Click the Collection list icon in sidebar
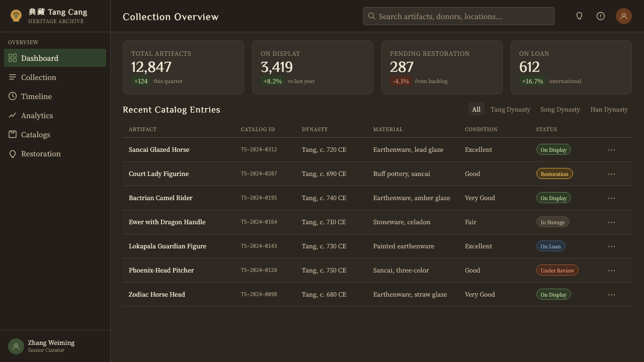The height and width of the screenshot is (362, 644). [x=13, y=77]
